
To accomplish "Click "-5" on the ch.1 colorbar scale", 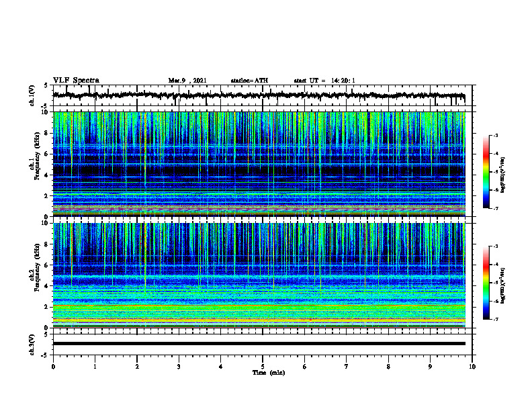I will (496, 172).
